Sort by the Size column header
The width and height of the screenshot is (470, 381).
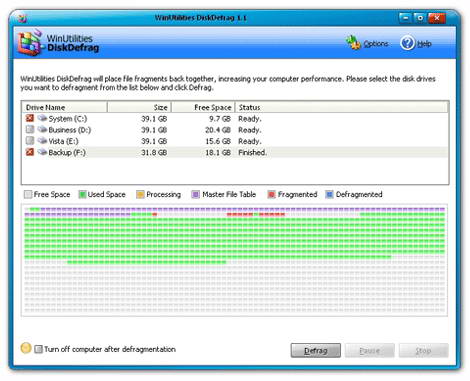pyautogui.click(x=139, y=107)
